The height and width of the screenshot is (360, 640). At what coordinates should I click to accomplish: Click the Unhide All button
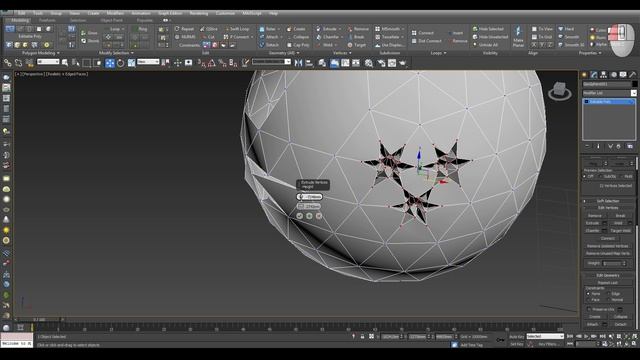(x=485, y=45)
